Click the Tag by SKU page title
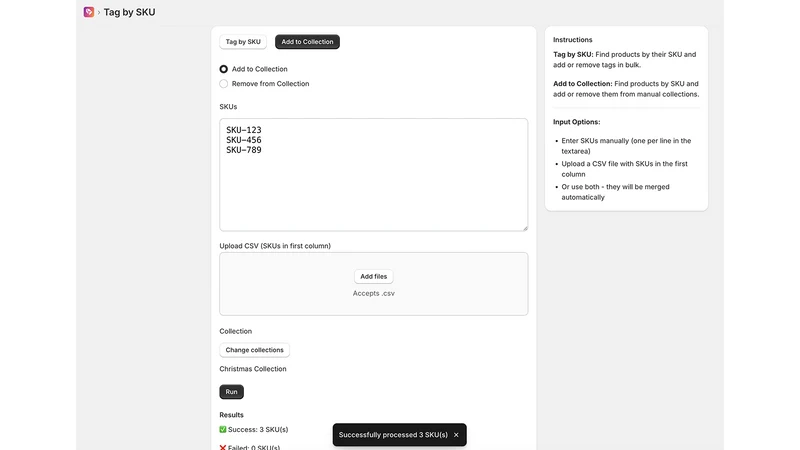This screenshot has height=450, width=800. 129,12
